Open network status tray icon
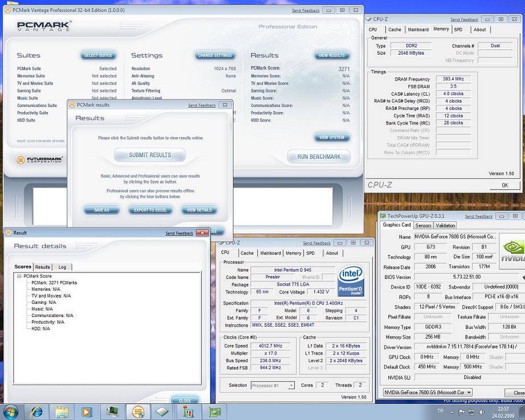The width and height of the screenshot is (525, 420). click(x=471, y=412)
